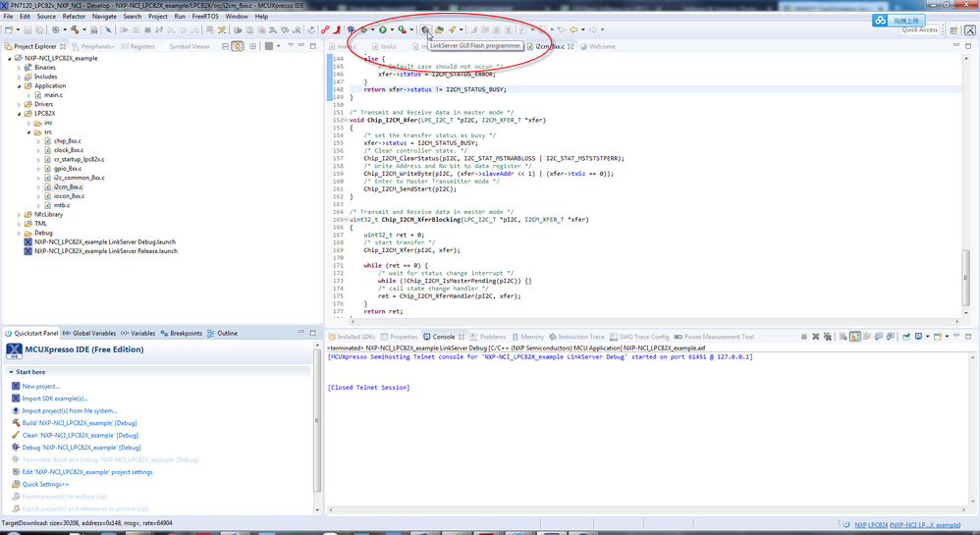Click the Quick Access search field

[x=919, y=30]
